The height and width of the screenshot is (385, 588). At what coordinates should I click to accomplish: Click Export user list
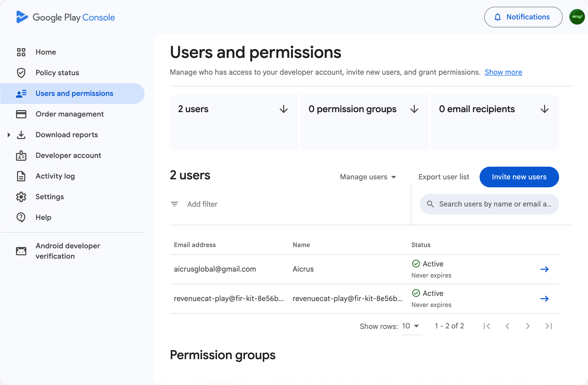click(x=444, y=177)
